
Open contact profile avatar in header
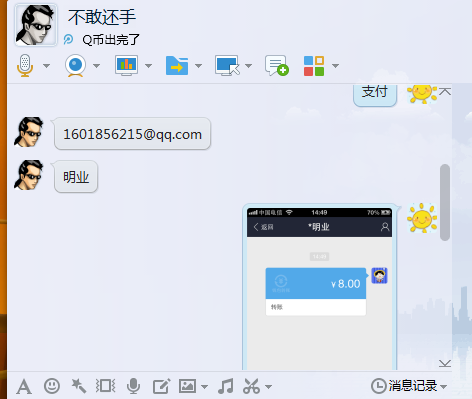(36, 25)
